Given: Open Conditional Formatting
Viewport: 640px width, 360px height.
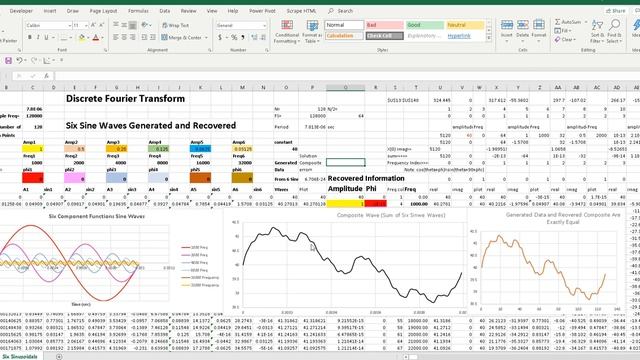Looking at the screenshot, I should click(287, 32).
